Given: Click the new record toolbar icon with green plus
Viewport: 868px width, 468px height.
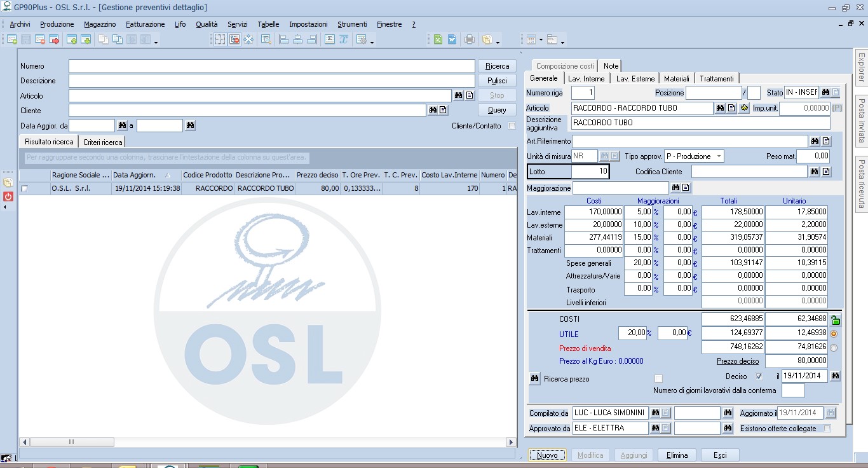Looking at the screenshot, I should click(11, 39).
